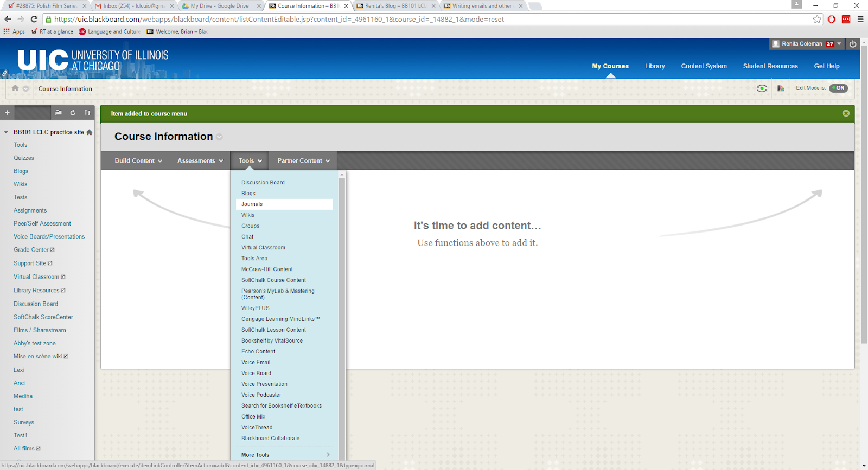Click the UIC logo in the header

click(93, 60)
